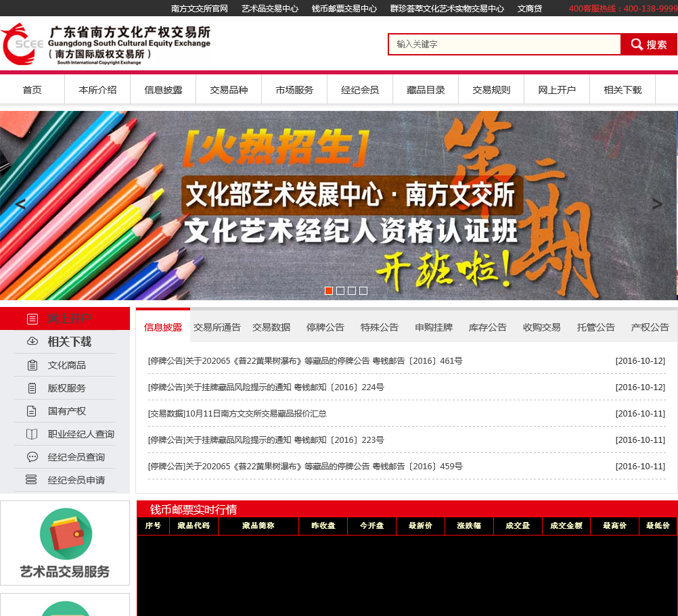Switch to the 收购交易 tab

pyautogui.click(x=542, y=327)
